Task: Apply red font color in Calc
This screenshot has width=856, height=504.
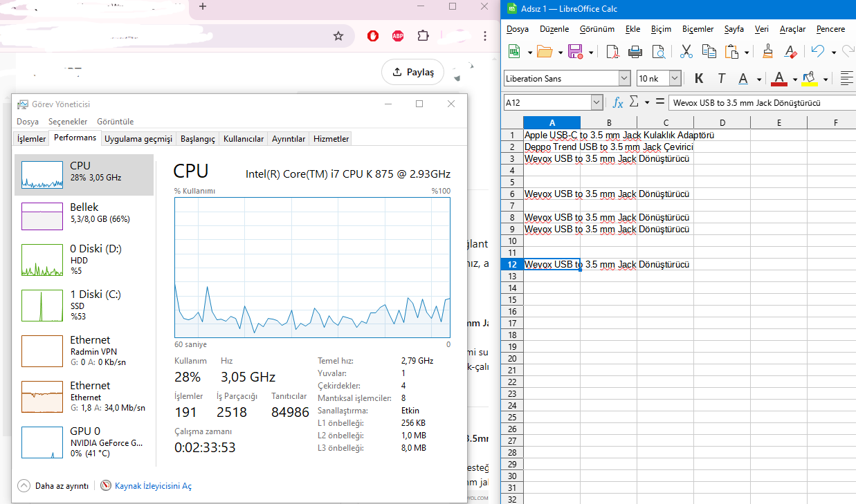Action: tap(780, 78)
